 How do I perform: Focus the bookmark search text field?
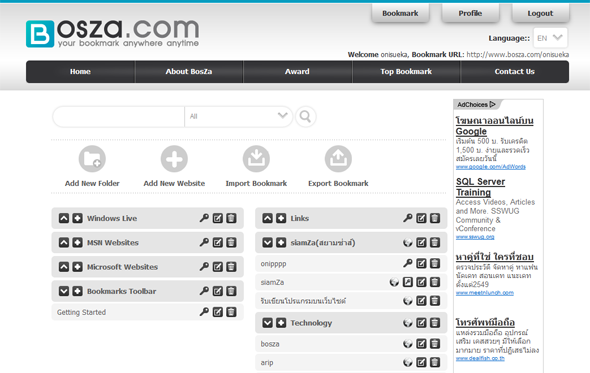[x=119, y=117]
